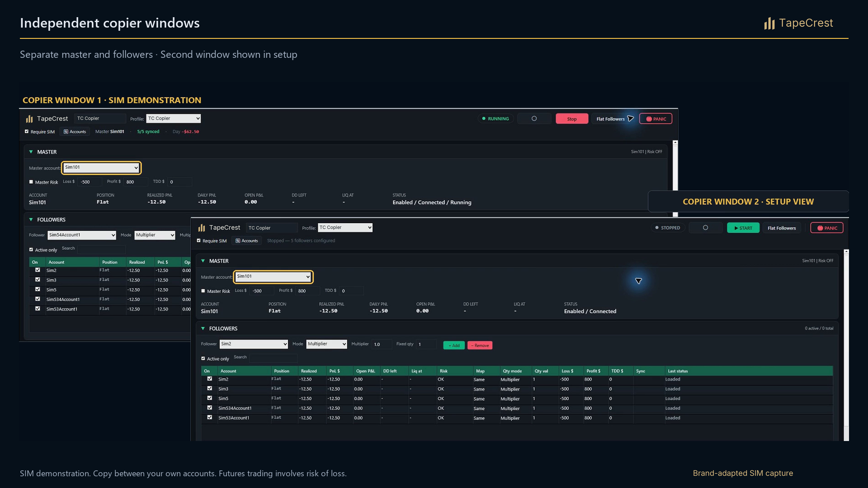Click the Sim3 account name in window 2

coord(223,389)
